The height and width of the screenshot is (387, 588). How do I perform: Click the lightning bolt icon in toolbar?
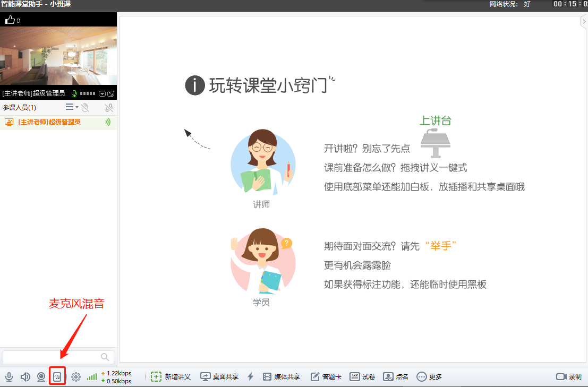pyautogui.click(x=251, y=377)
